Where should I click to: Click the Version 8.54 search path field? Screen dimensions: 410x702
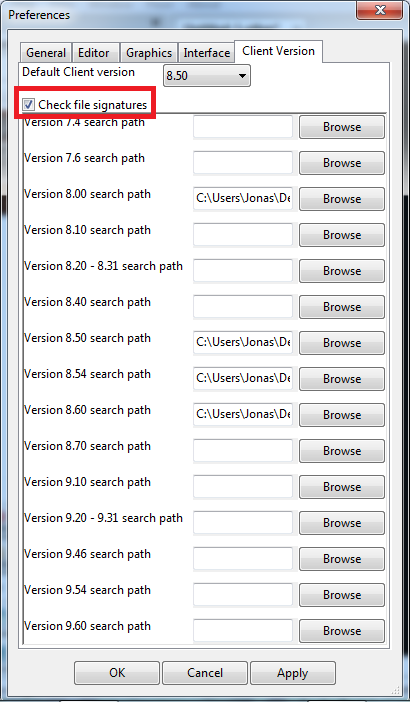pyautogui.click(x=243, y=379)
